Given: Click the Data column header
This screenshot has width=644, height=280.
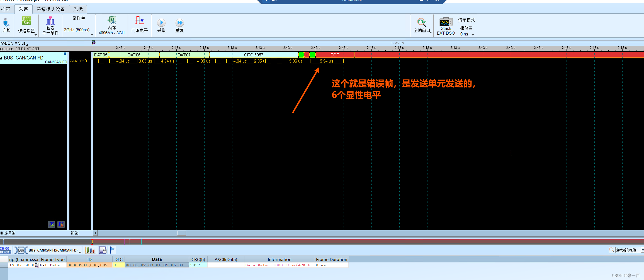Looking at the screenshot, I should 157,259.
